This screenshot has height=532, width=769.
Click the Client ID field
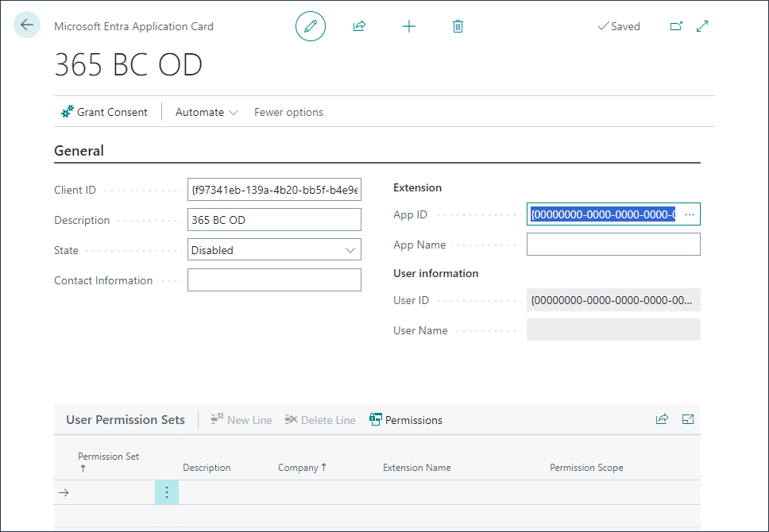(274, 190)
